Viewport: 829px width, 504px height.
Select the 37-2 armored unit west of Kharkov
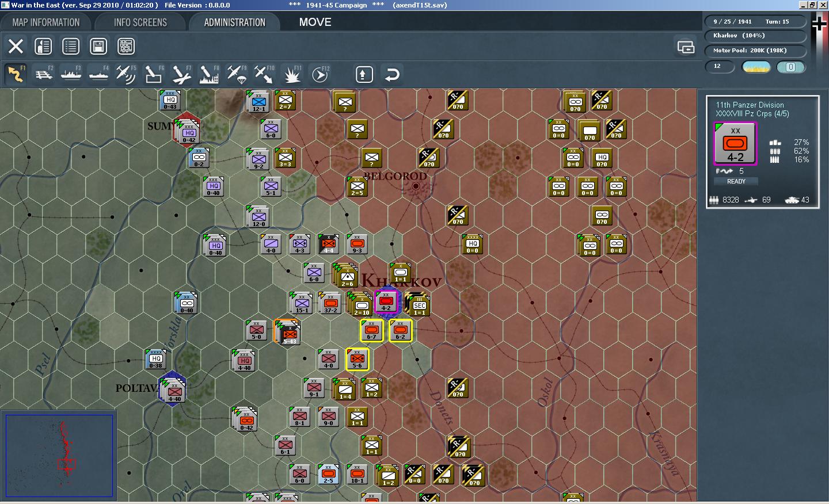(330, 303)
